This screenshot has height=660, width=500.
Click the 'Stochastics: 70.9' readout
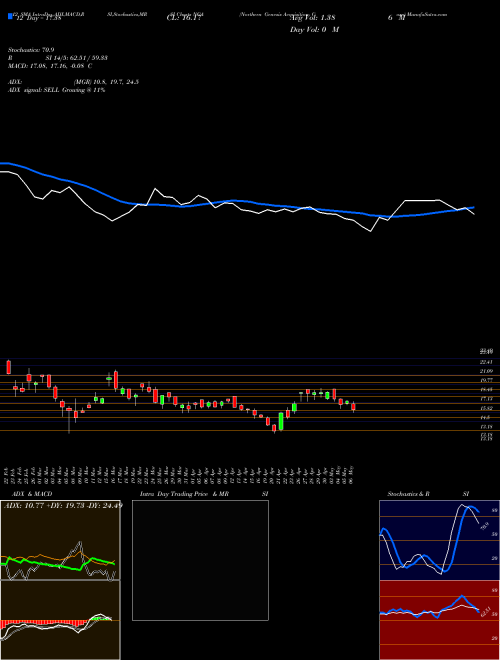click(31, 50)
